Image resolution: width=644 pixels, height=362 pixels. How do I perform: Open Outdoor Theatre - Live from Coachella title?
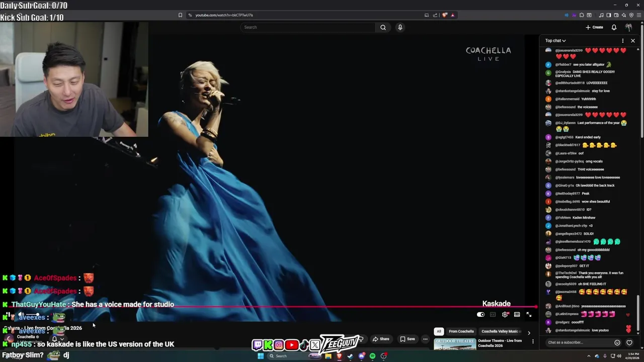500,343
